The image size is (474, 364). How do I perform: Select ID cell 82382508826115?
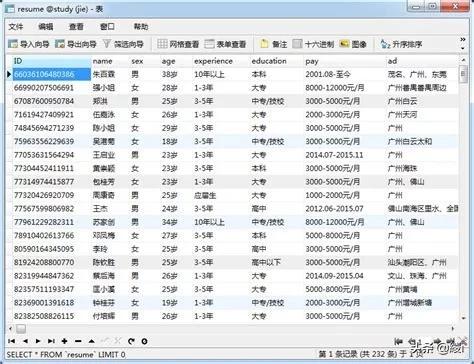pos(52,316)
